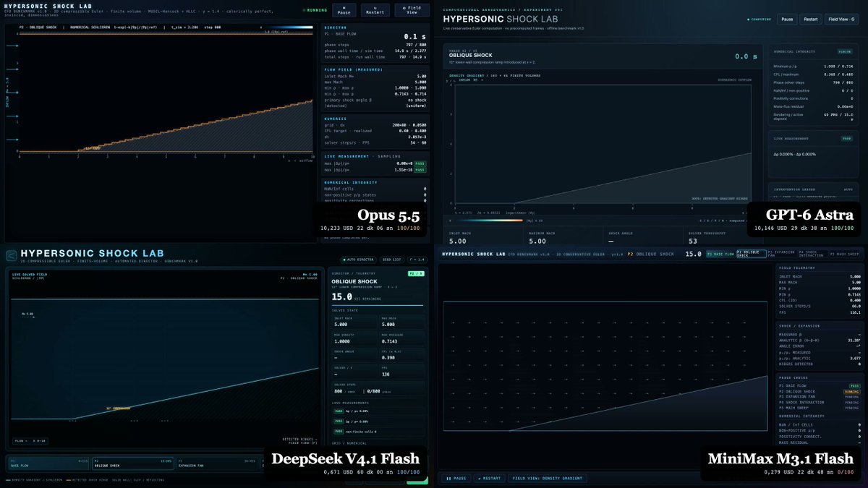Pause the simulation in the Opus 5.5 panel
The image size is (868, 488).
(344, 10)
